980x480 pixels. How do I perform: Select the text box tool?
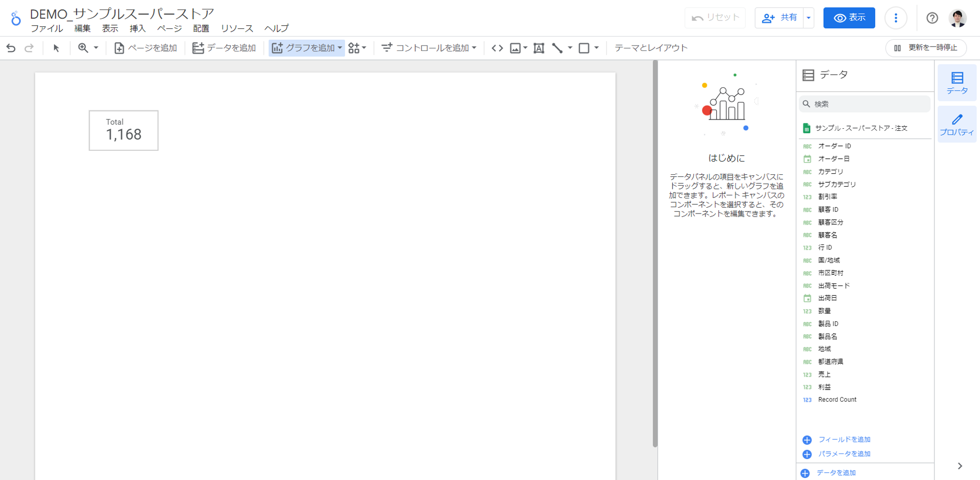(539, 48)
